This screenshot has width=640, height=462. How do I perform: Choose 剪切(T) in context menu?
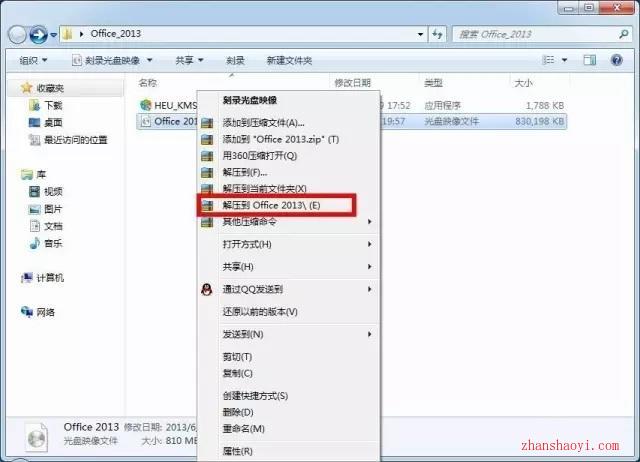289,357
